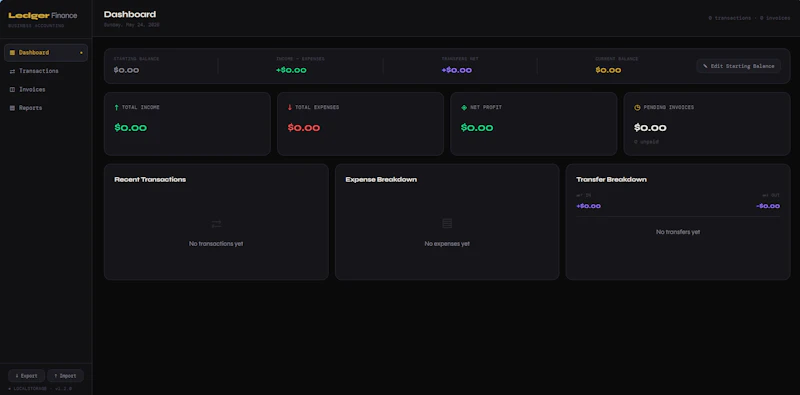Click the empty-state icon above No transactions yet
The image size is (800, 395).
(216, 224)
